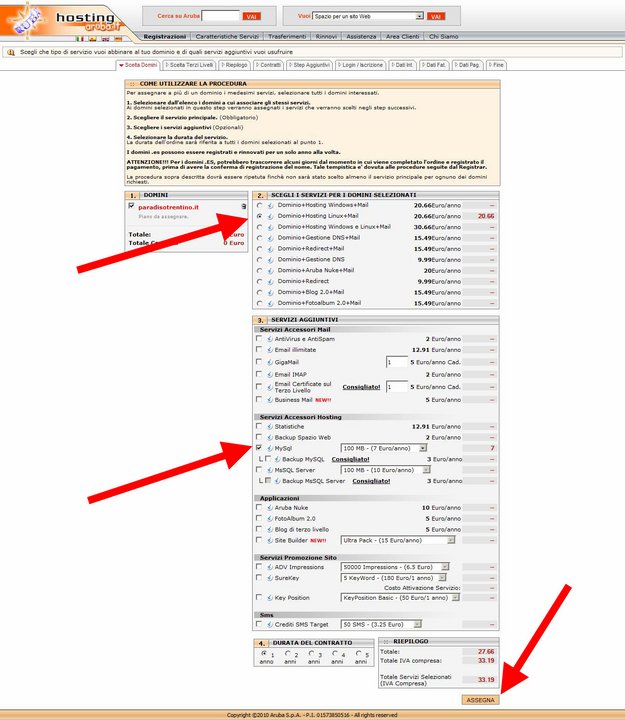The image size is (625, 720).
Task: Click the info icon beside Dominio+Hosting Windows+Mail
Action: tap(270, 205)
